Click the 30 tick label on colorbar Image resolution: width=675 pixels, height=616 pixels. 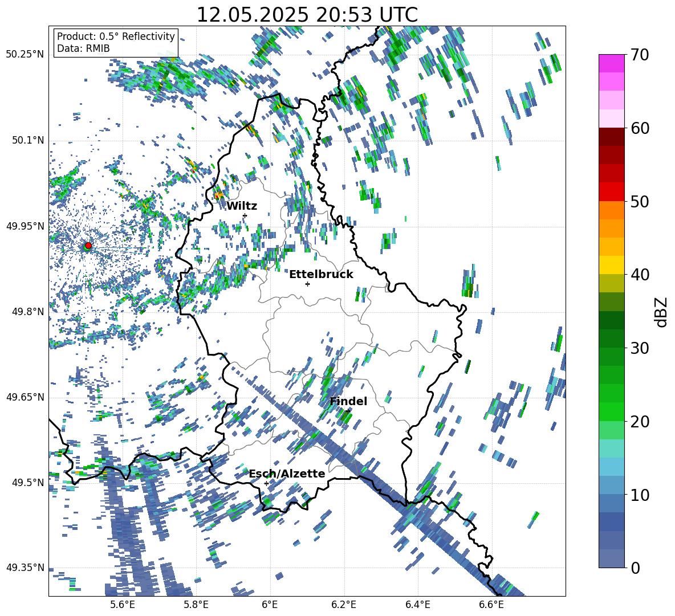pos(639,348)
